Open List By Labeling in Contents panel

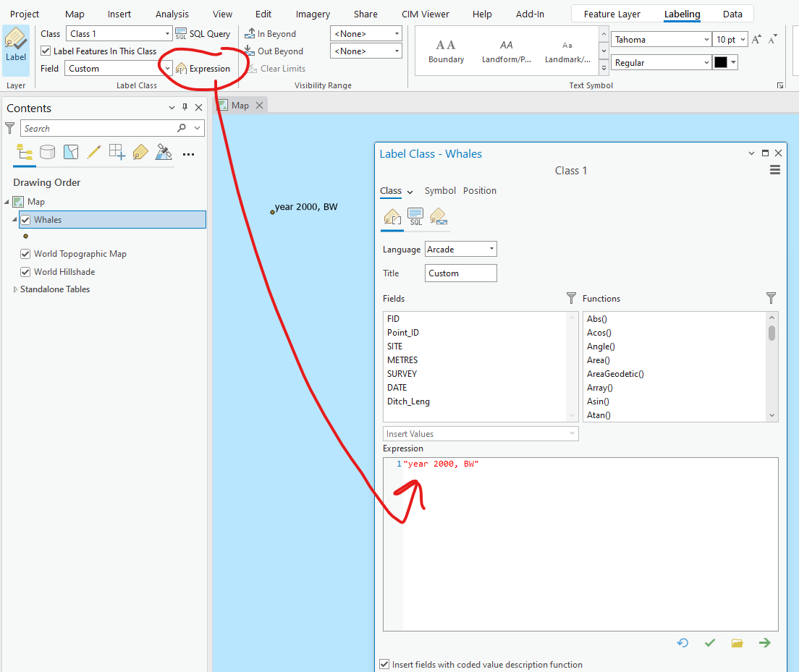(x=140, y=152)
